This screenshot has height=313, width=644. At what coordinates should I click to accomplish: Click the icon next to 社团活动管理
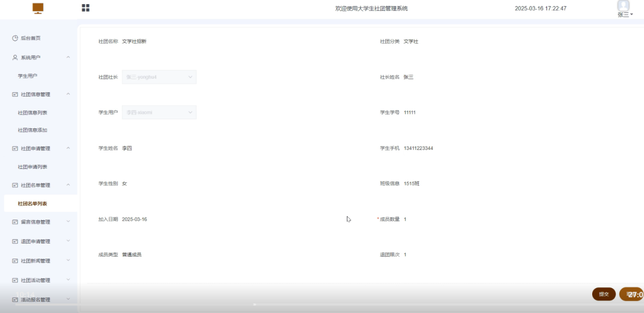[15, 280]
